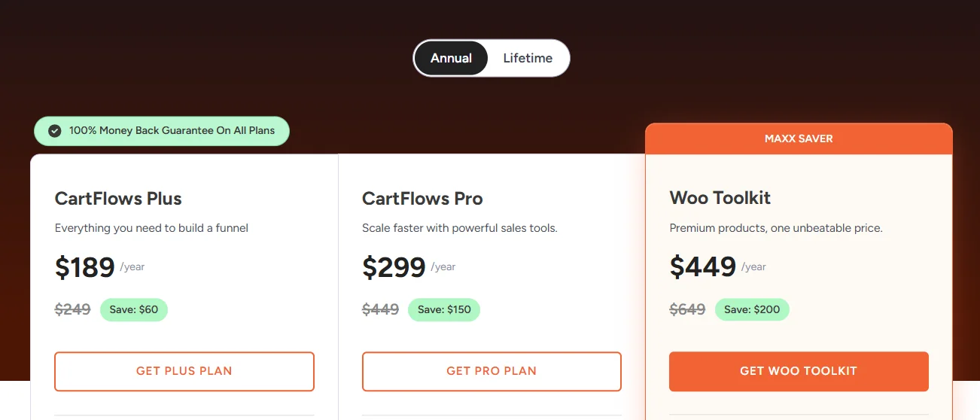Click the Save: $150 badge

pyautogui.click(x=444, y=309)
